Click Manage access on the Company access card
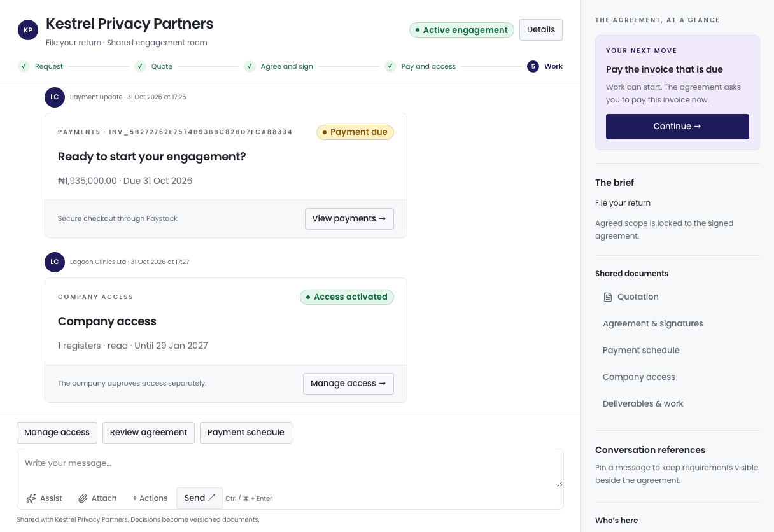This screenshot has height=532, width=774. pyautogui.click(x=348, y=384)
